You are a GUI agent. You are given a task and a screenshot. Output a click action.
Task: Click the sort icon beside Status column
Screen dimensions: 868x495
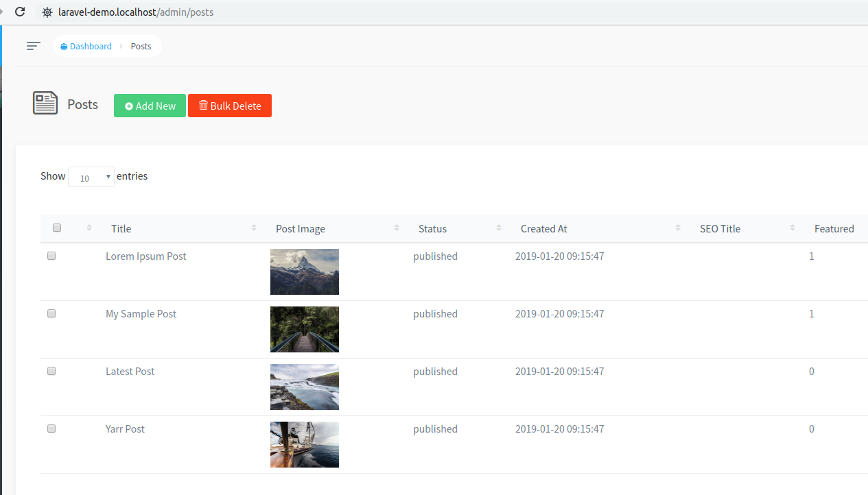point(500,228)
